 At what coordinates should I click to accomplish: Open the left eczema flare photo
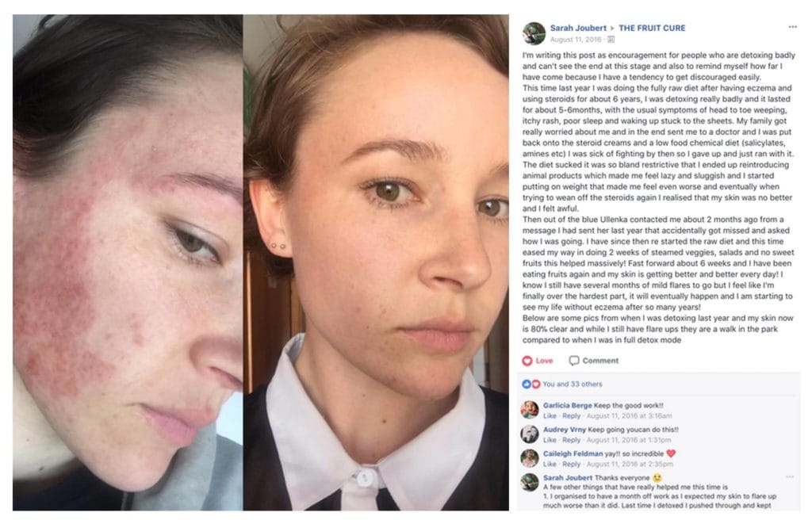click(x=128, y=262)
